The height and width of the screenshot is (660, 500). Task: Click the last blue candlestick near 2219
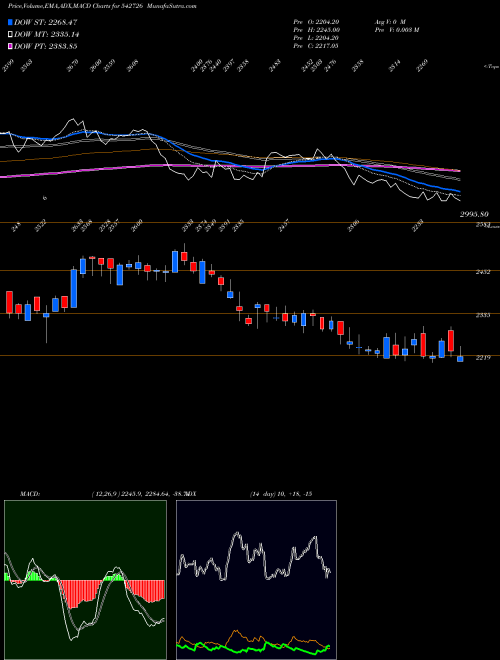pos(460,359)
